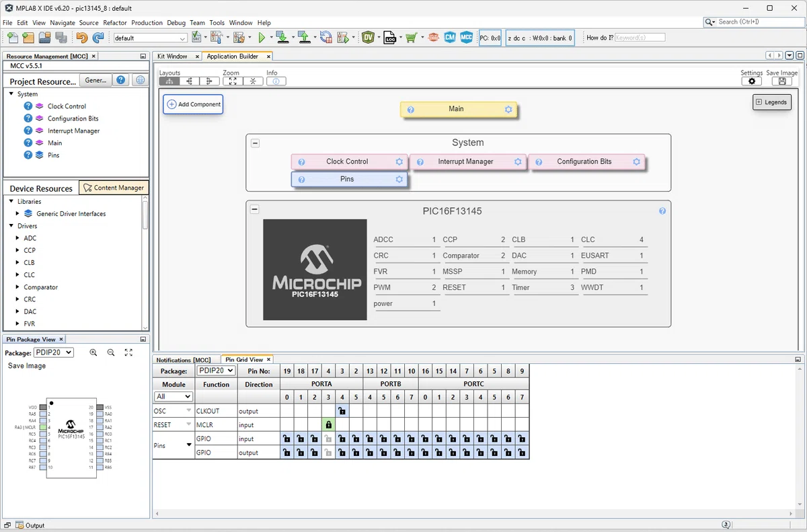Viewport: 807px width, 532px height.
Task: Zoom in on Pin Package View
Action: pos(93,352)
